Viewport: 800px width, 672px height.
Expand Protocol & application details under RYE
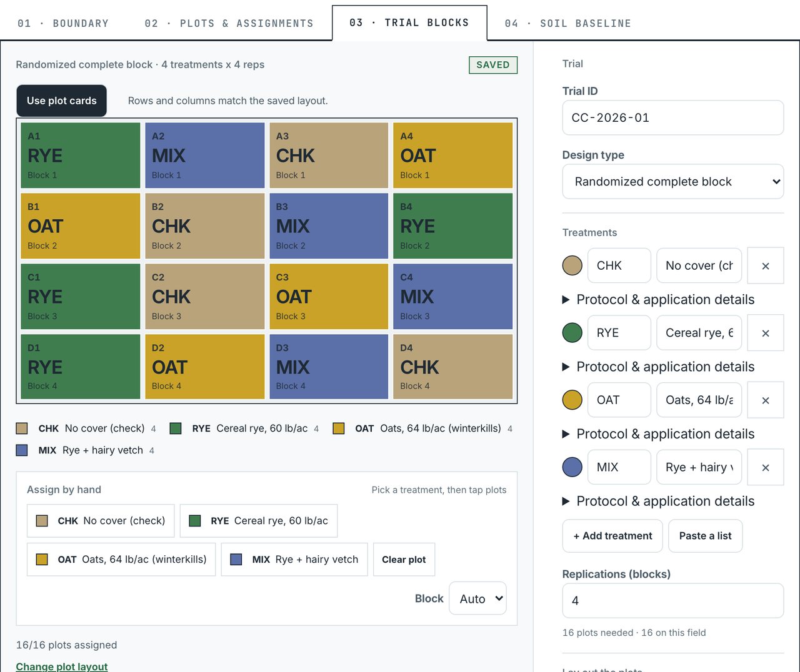[659, 367]
